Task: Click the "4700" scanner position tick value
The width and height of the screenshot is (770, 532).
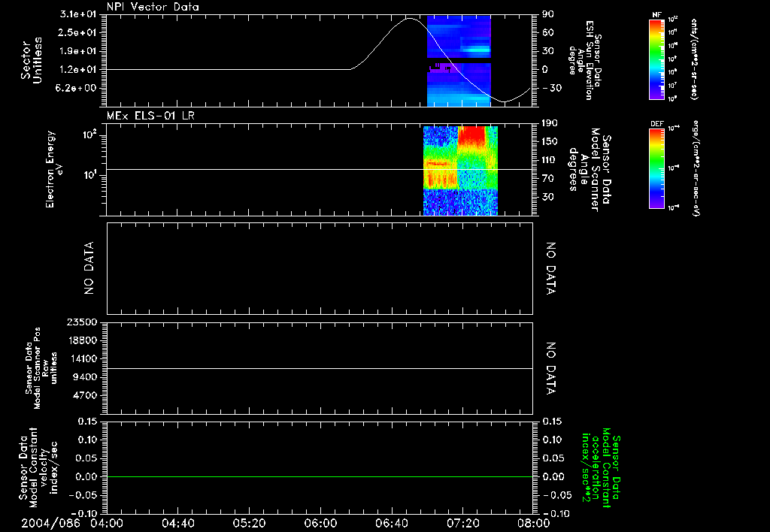Action: (x=84, y=395)
